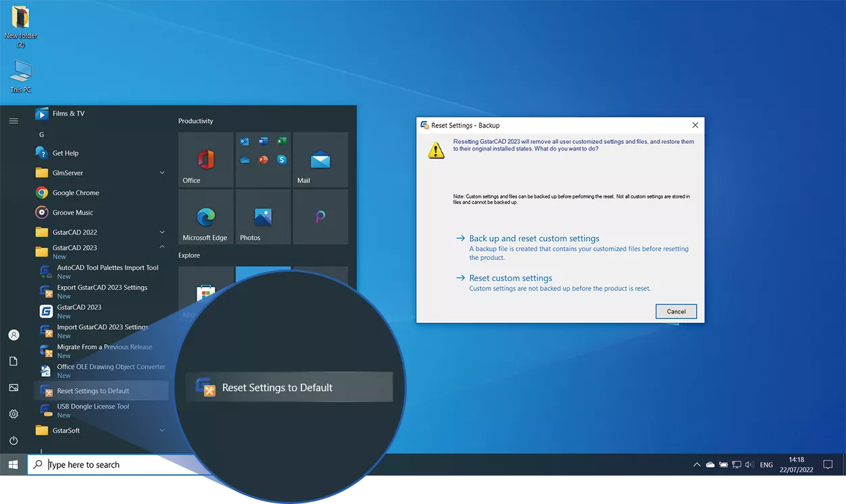Open the Photos tile
The image size is (846, 504).
pyautogui.click(x=263, y=217)
